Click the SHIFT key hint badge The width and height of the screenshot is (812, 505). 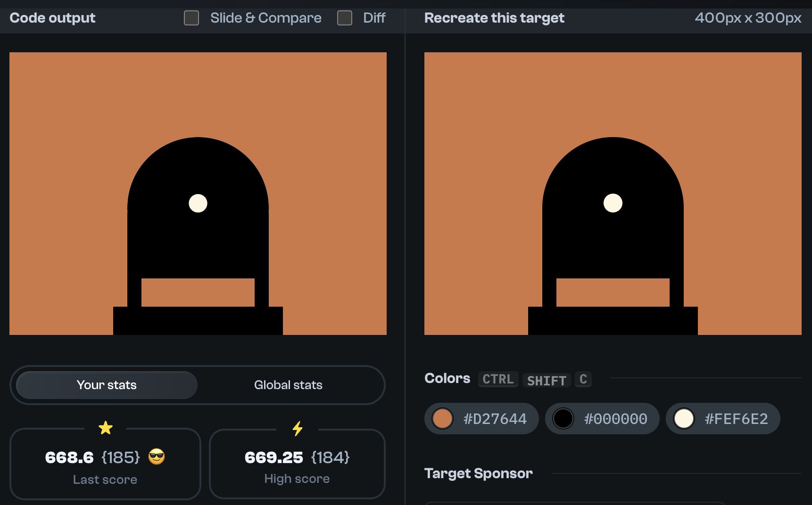546,380
